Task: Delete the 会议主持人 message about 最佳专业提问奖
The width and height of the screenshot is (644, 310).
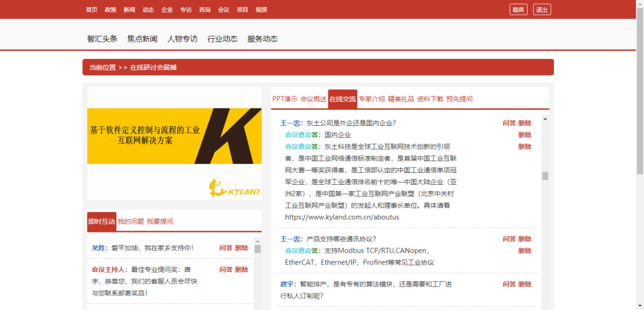Action: [241, 269]
